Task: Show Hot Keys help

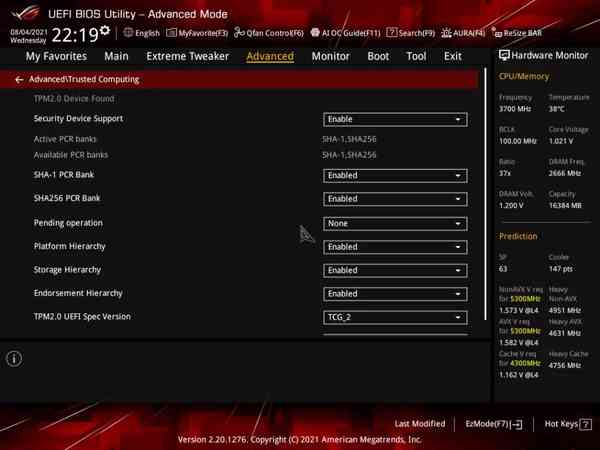Action: pos(567,424)
